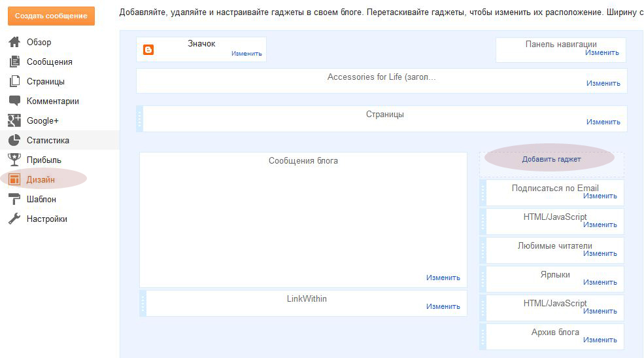Edit the Подписаться по Email gadget
644x358 pixels.
pyautogui.click(x=600, y=196)
